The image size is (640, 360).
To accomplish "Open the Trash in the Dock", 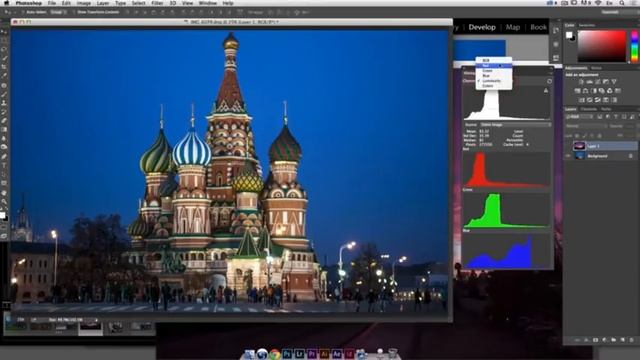I will tap(393, 353).
